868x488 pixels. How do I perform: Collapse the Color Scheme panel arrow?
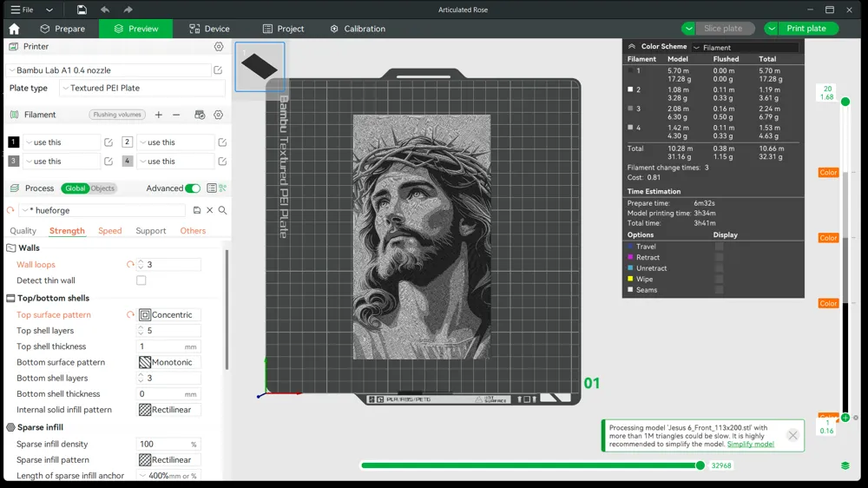point(632,47)
